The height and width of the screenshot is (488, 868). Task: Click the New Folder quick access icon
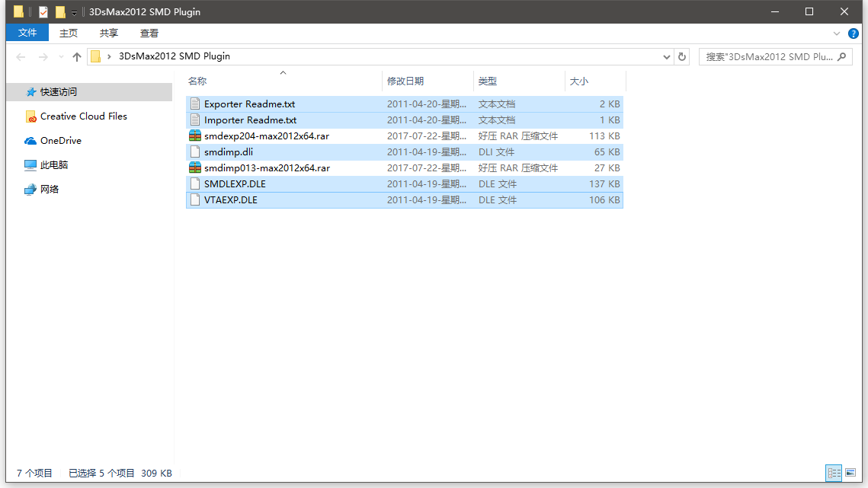click(60, 11)
